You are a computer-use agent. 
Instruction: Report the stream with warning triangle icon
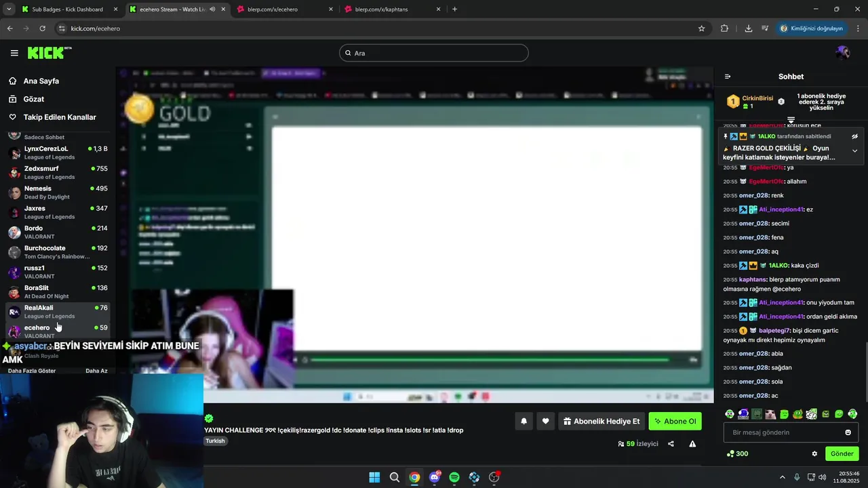coord(692,444)
